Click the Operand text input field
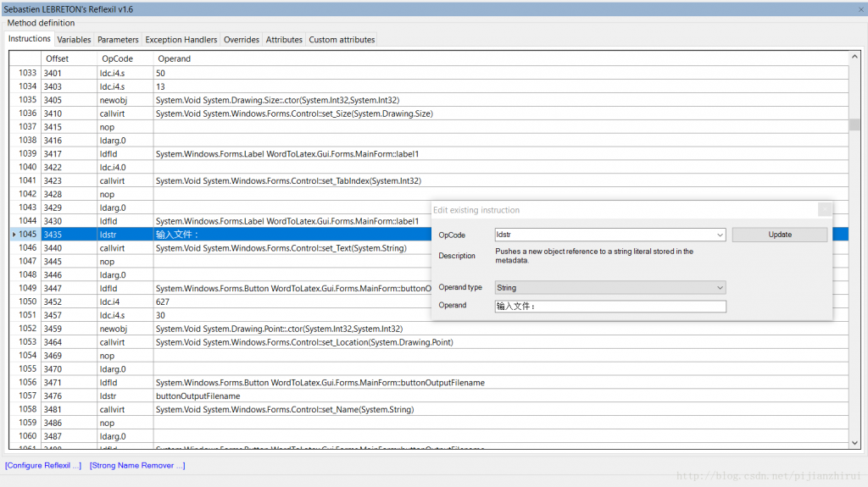This screenshot has height=487, width=868. pos(610,306)
